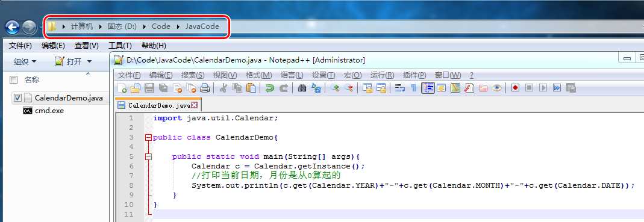Image resolution: width=644 pixels, height=222 pixels.
Task: Toggle word wrap toolbar icon
Action: (399, 88)
